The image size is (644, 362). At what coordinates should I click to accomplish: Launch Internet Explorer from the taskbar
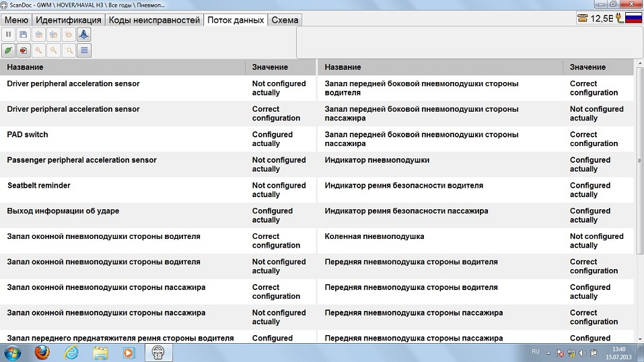71,353
